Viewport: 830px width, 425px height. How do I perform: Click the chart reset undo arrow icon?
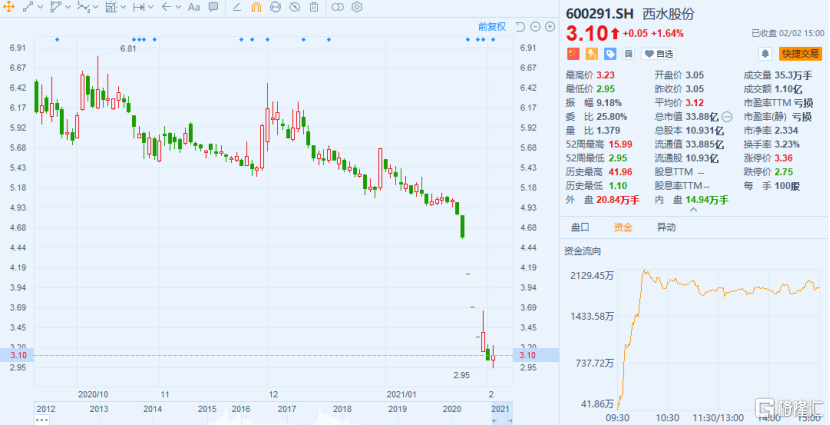click(x=520, y=26)
